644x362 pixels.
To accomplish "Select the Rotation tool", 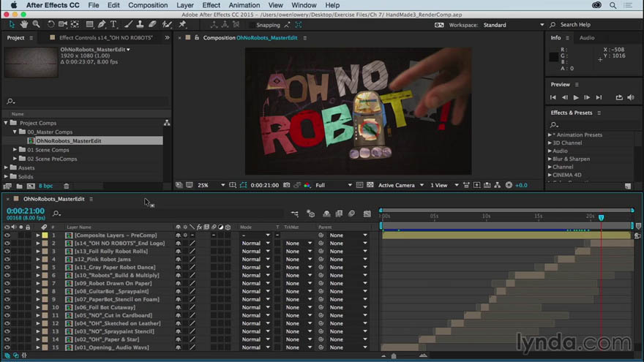I will point(50,25).
